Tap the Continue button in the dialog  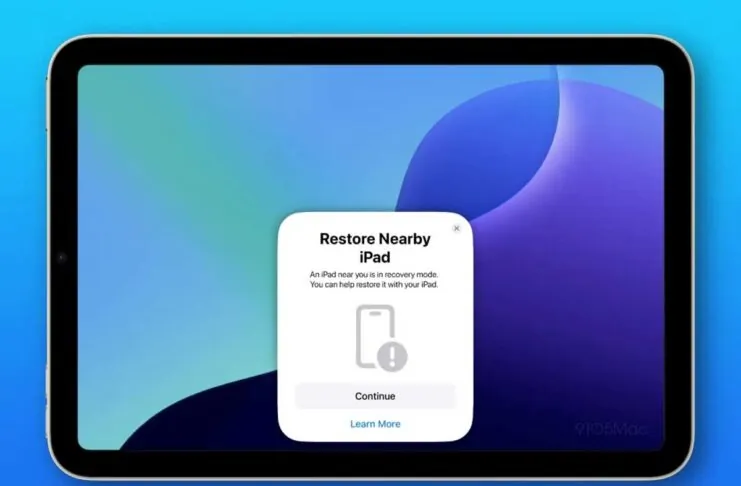tap(375, 396)
